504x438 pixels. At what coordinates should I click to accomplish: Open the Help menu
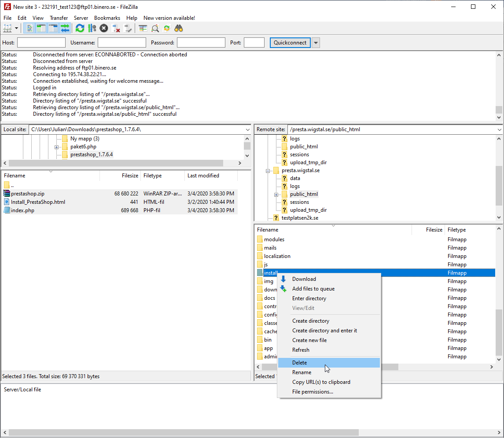click(132, 18)
